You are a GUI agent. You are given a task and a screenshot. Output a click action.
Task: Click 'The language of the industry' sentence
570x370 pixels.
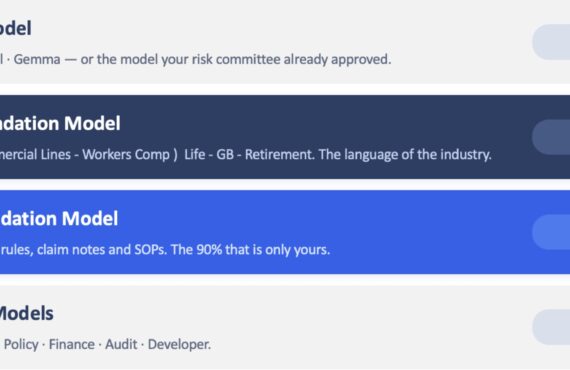tap(405, 154)
